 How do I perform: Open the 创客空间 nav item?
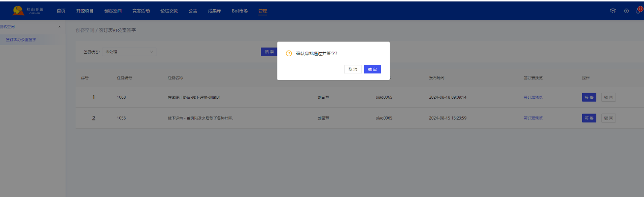(x=113, y=11)
